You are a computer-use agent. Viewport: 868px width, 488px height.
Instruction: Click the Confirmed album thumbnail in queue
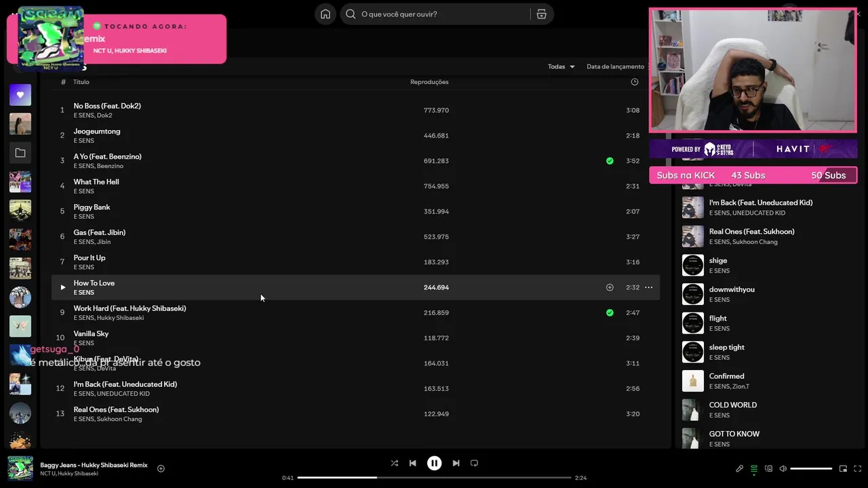point(693,381)
